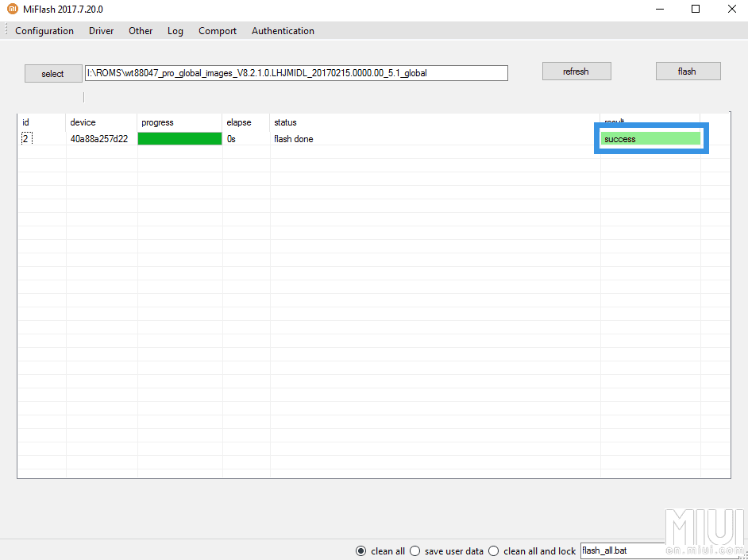Click the device column header
The image size is (748, 560).
click(102, 122)
